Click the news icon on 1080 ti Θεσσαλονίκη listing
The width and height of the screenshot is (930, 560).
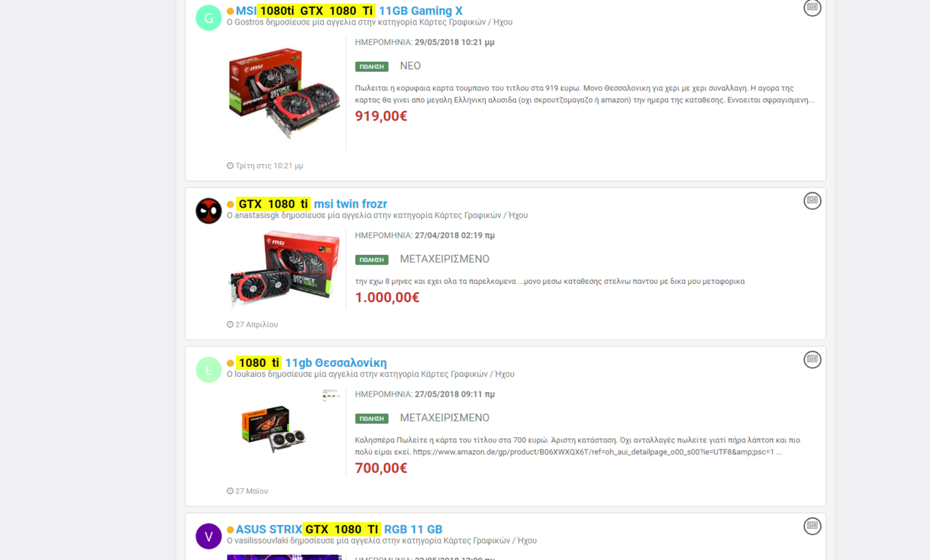click(x=812, y=359)
